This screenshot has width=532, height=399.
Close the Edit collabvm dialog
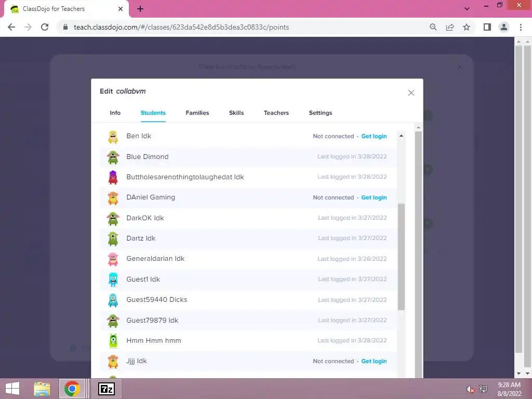411,92
